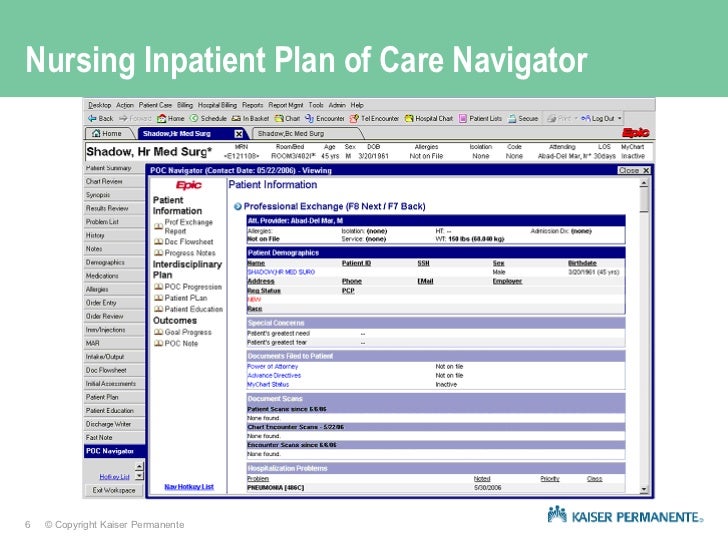728x546 pixels.
Task: Open the Power of Attorney link
Action: pyautogui.click(x=273, y=366)
